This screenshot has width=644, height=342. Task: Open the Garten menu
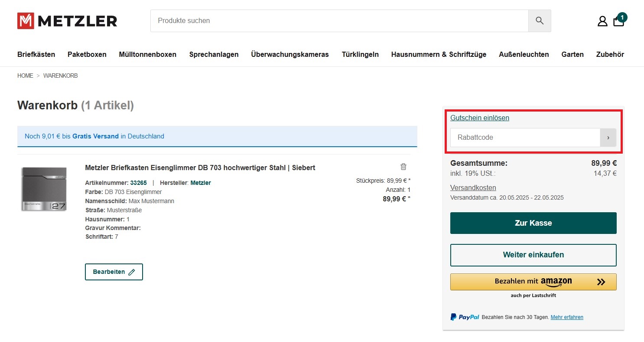[572, 55]
